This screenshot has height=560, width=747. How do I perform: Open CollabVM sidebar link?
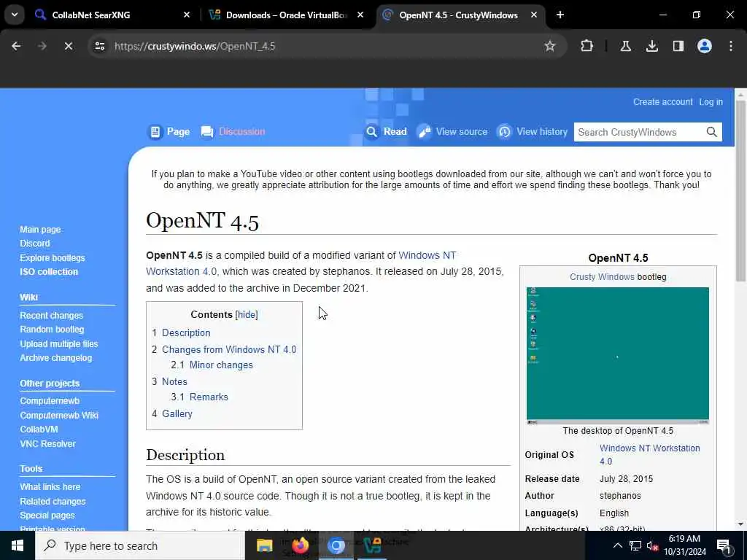tap(39, 429)
